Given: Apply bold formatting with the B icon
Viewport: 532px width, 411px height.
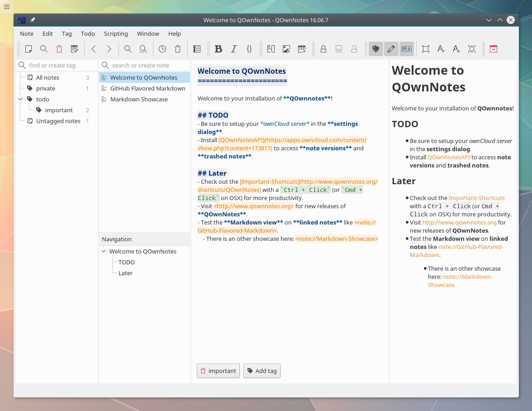Looking at the screenshot, I should (x=218, y=49).
